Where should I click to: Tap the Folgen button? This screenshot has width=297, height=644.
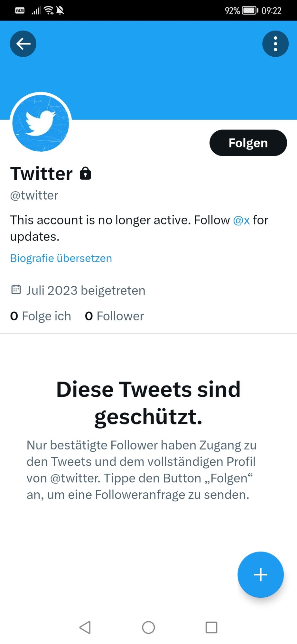(x=248, y=143)
